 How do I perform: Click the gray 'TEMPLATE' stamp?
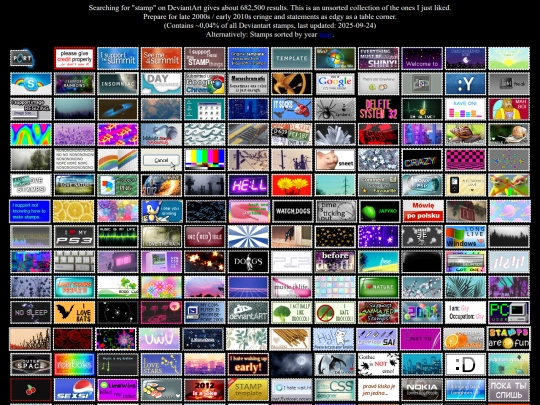click(291, 59)
